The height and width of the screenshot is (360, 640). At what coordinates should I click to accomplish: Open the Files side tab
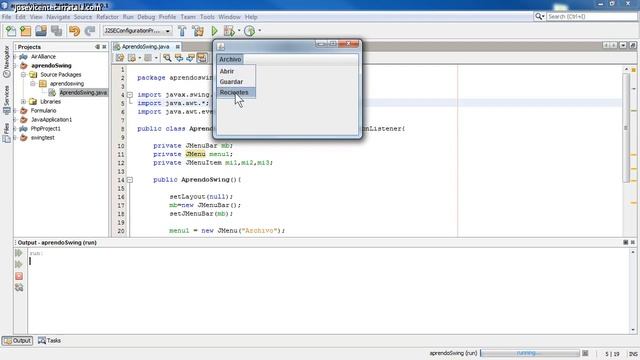pyautogui.click(x=7, y=133)
